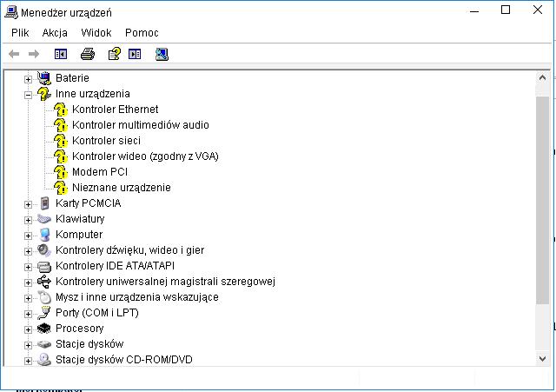Click the Porty (COM i LPT) icon
Screen dimensions: 556x392
click(44, 313)
